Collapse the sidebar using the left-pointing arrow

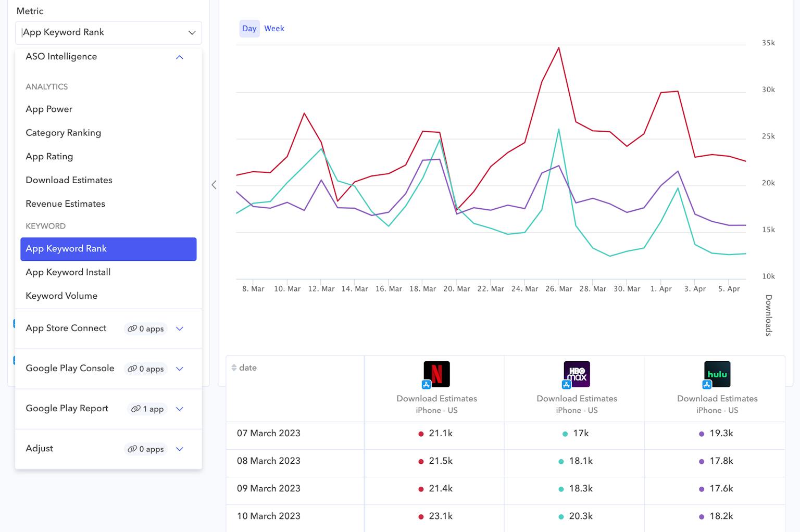(214, 185)
